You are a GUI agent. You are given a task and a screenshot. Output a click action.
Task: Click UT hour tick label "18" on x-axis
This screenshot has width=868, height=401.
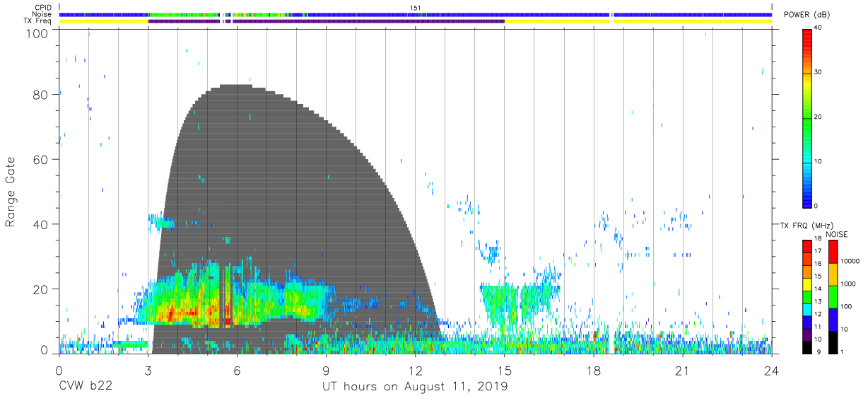[x=593, y=371]
